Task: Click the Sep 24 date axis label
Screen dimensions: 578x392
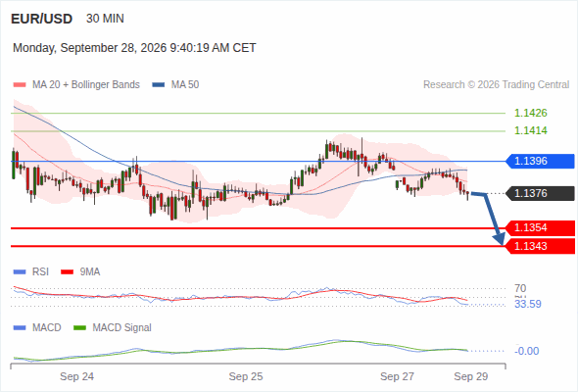Action: (76, 376)
